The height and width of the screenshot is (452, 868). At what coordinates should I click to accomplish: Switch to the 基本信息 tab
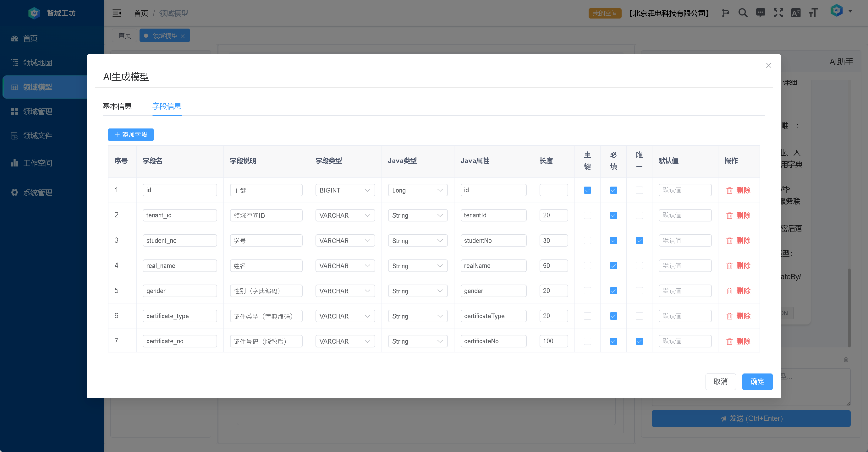(117, 106)
